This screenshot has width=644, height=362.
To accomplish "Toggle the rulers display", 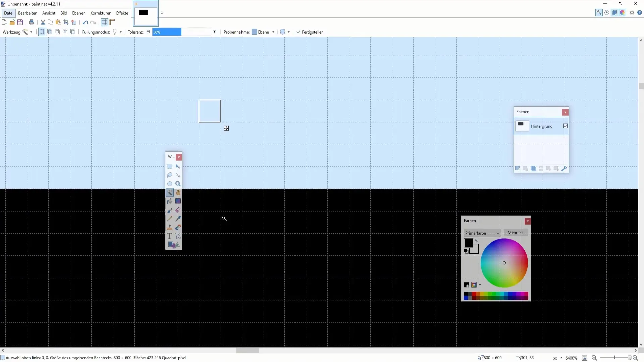I will (x=112, y=22).
